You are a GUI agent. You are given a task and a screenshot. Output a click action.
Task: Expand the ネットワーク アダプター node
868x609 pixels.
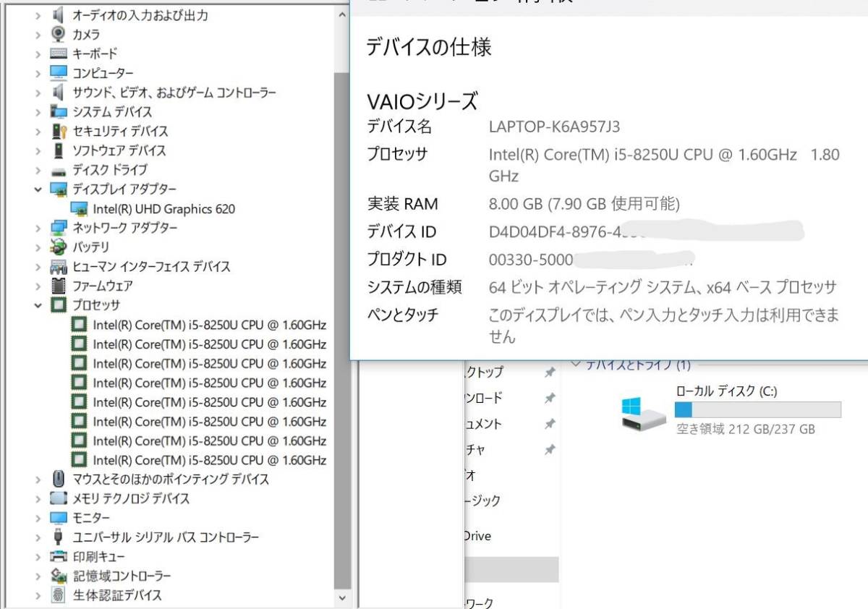click(x=38, y=228)
